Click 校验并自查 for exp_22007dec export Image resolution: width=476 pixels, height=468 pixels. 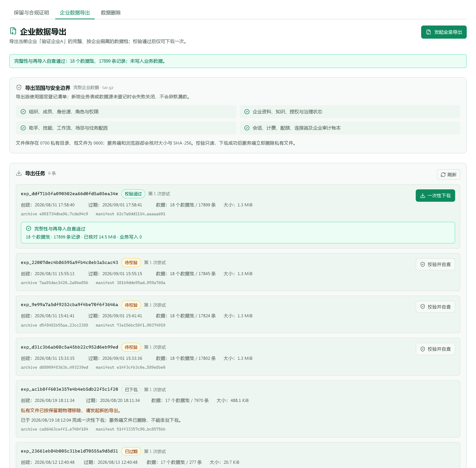pyautogui.click(x=435, y=265)
